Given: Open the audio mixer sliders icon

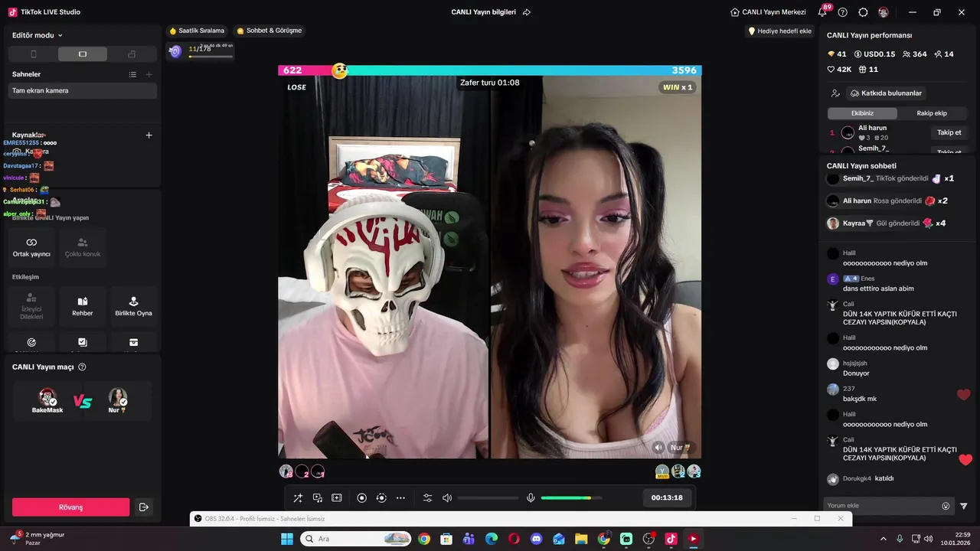Looking at the screenshot, I should pos(427,498).
